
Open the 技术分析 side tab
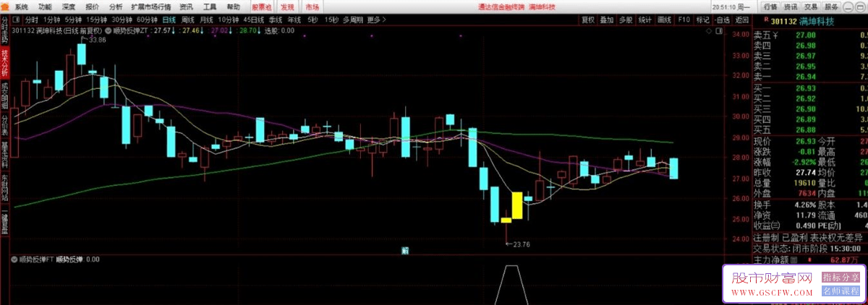(x=4, y=62)
